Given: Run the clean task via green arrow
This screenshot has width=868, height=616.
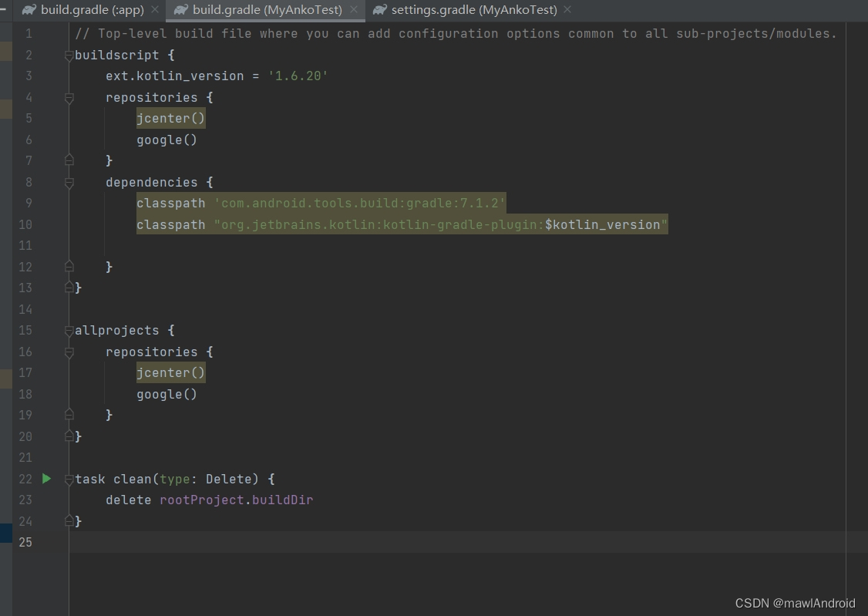Looking at the screenshot, I should coord(46,479).
